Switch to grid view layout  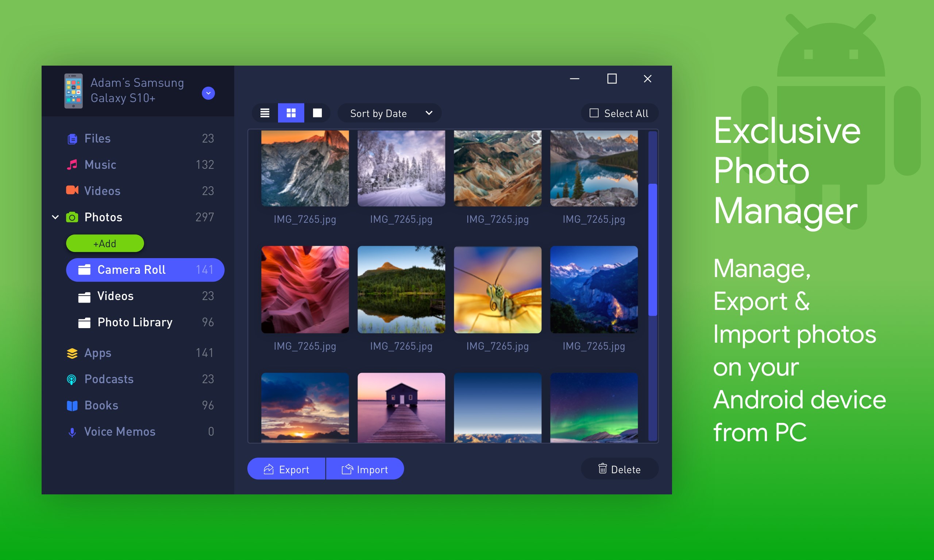click(x=291, y=113)
